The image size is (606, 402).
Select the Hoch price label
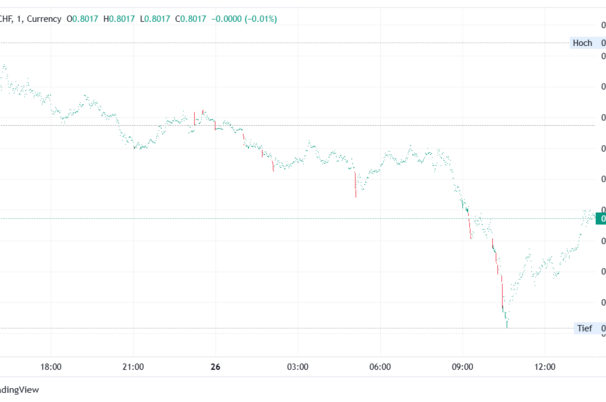583,43
